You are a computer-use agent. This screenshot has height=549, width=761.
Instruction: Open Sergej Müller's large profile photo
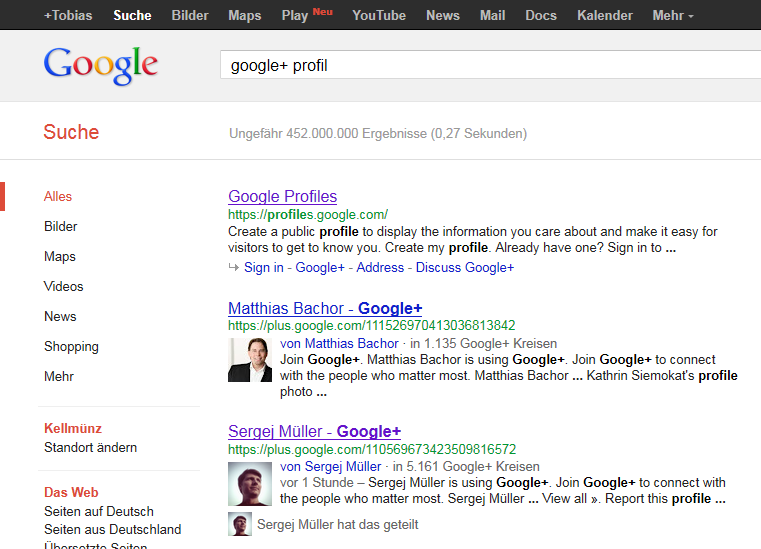(250, 484)
